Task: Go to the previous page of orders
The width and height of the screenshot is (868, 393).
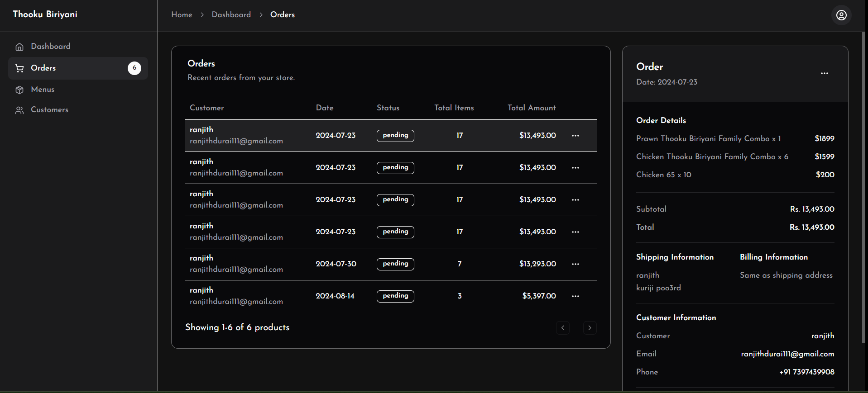Action: [x=562, y=328]
